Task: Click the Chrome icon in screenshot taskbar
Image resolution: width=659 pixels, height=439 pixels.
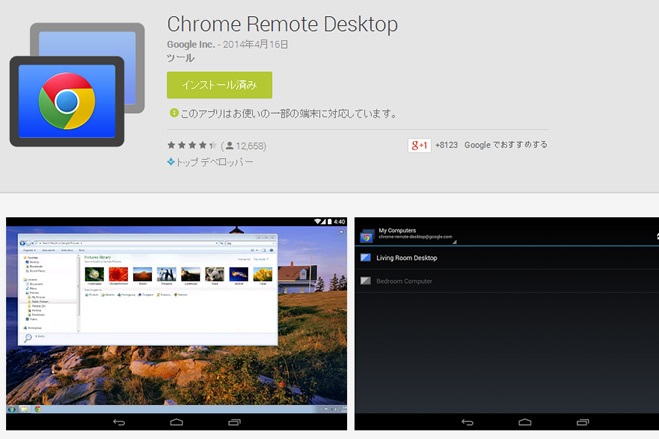Action: click(x=38, y=409)
